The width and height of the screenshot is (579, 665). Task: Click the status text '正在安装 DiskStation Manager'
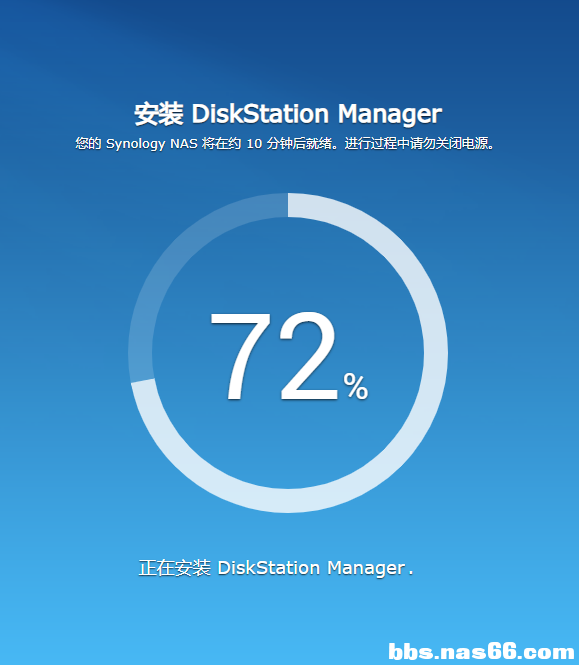[x=272, y=568]
